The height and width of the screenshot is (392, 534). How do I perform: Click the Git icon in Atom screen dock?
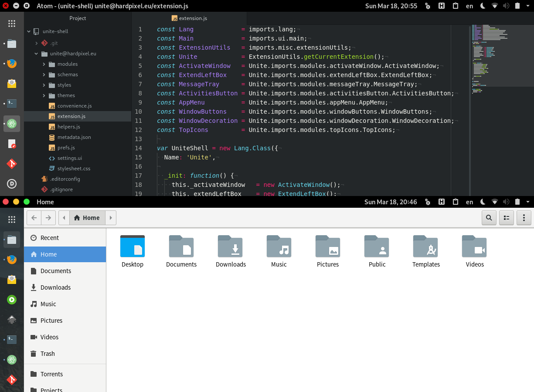pyautogui.click(x=12, y=164)
